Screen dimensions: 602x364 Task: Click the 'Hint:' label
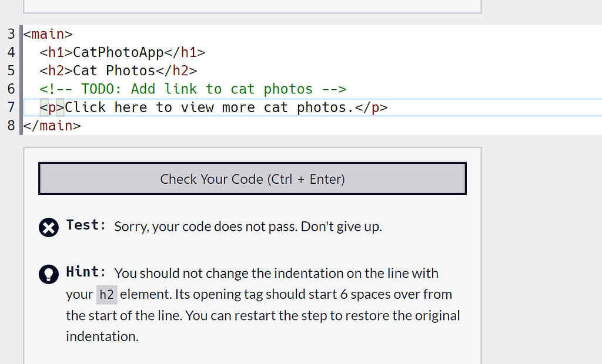coord(86,272)
